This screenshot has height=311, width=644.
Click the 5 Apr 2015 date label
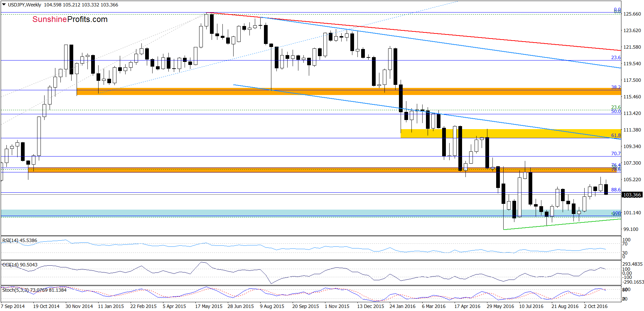[175, 306]
